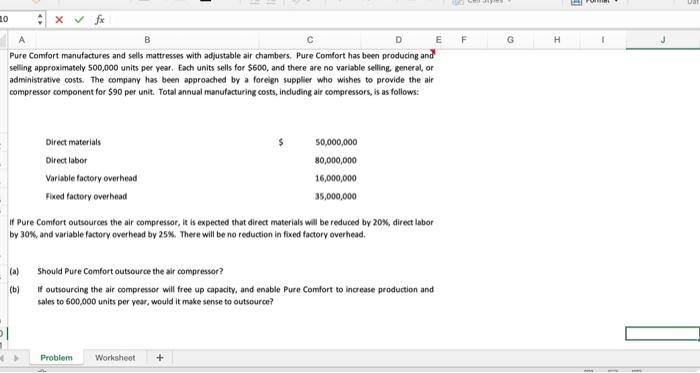Click the Name Box stepper arrows
The image size is (700, 373).
pyautogui.click(x=40, y=19)
